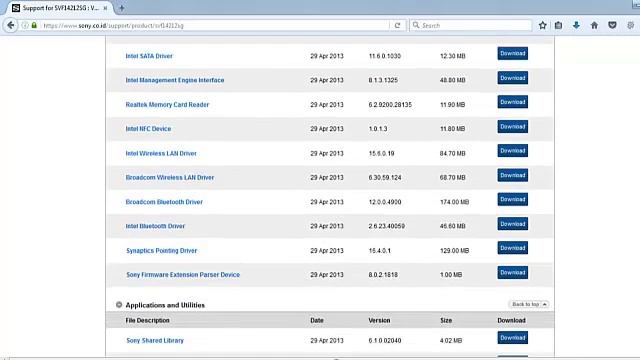Click the Date column header
640x360 pixels.
pos(317,320)
